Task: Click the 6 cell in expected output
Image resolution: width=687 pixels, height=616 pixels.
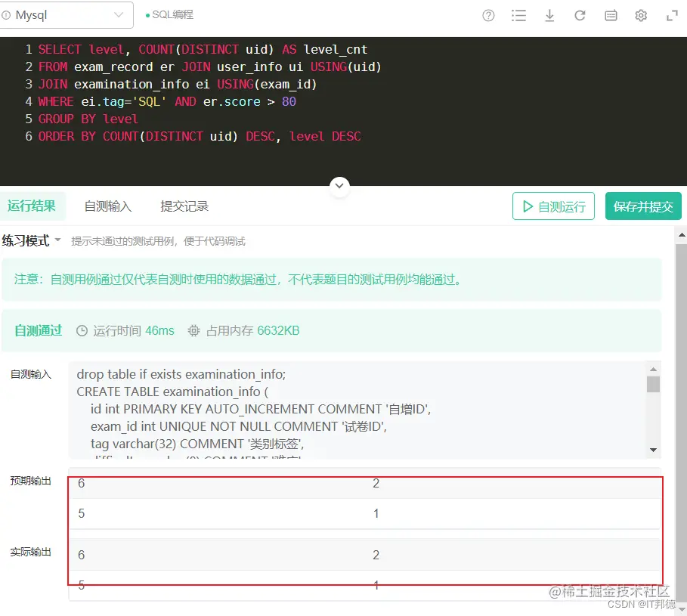Action: [82, 483]
